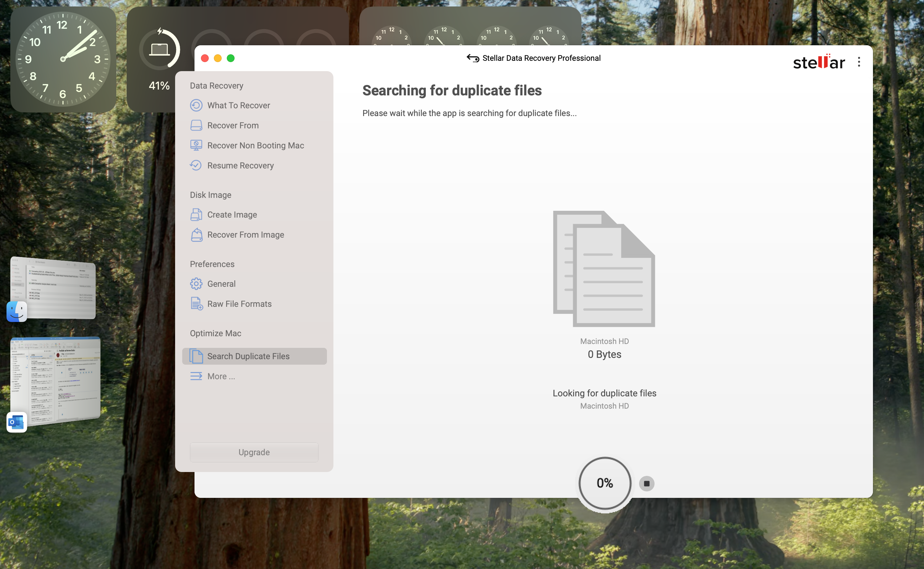Select the Recover From drive icon
The image size is (924, 569).
tap(196, 125)
